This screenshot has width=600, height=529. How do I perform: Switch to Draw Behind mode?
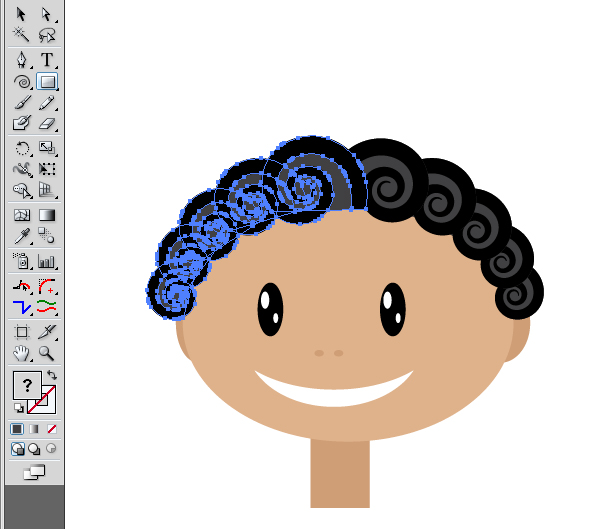point(34,449)
